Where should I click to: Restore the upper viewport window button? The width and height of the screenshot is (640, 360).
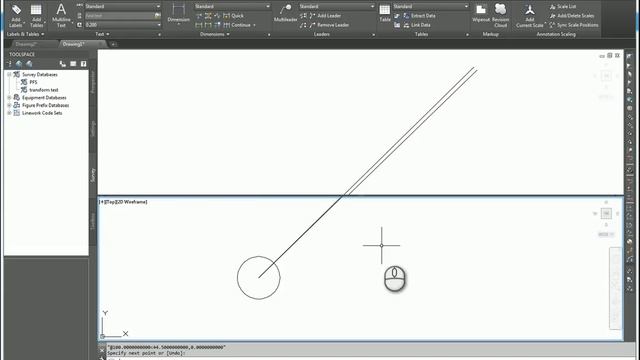pos(609,56)
